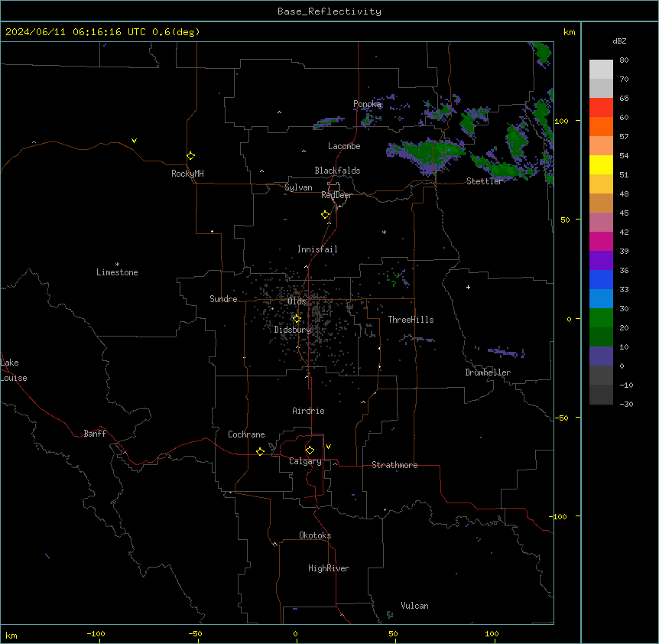
Task: Click the 80 value in the dBZ legend
Action: click(x=624, y=60)
